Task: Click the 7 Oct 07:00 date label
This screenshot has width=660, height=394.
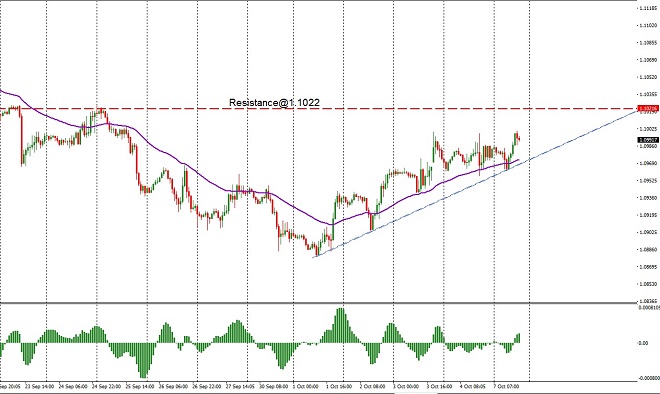Action: 506,386
